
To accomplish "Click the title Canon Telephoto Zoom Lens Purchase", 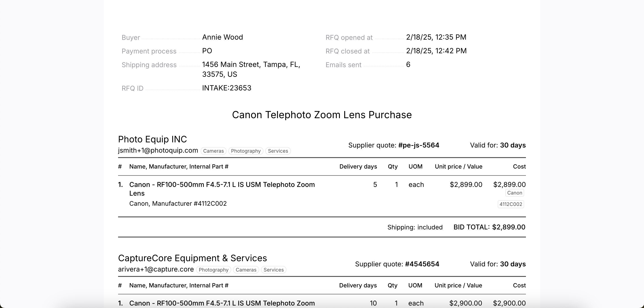I will click(x=322, y=115).
